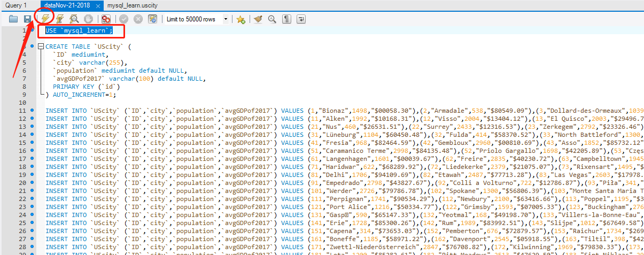Click the INSERT line with "Capena"

[x=344, y=231]
